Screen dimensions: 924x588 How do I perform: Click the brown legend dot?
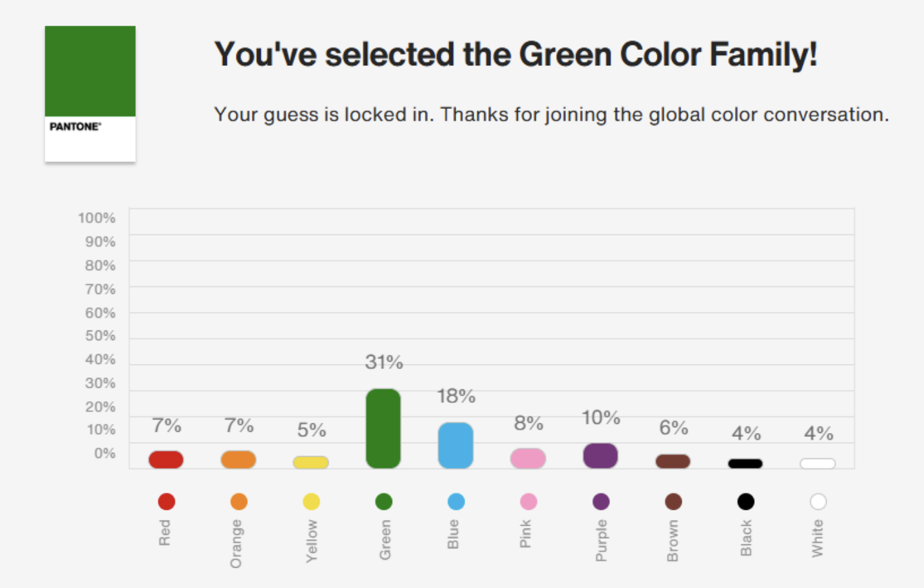point(673,502)
